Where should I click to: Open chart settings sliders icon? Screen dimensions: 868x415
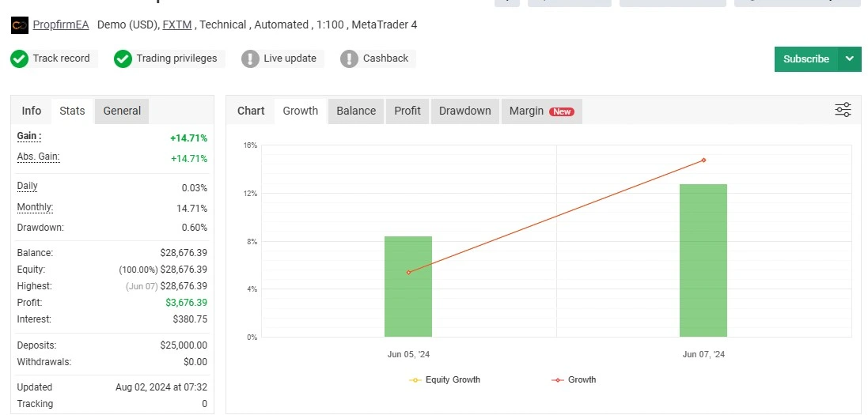tap(843, 110)
